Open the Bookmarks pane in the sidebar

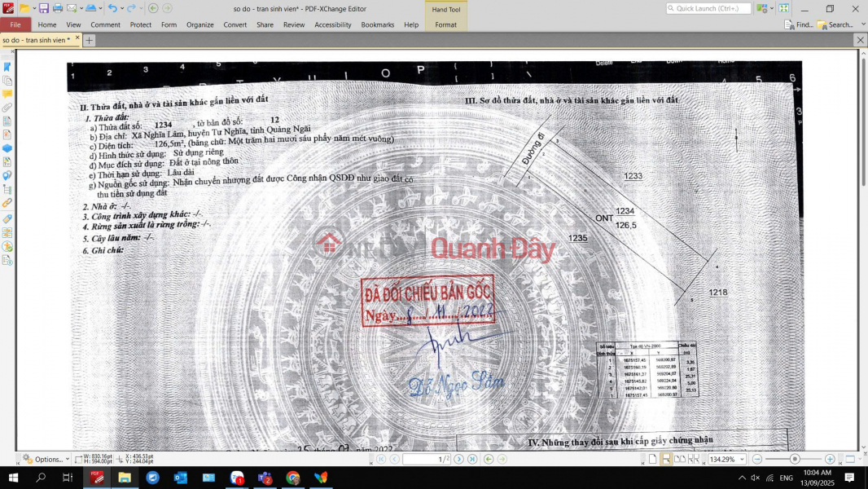coord(7,67)
